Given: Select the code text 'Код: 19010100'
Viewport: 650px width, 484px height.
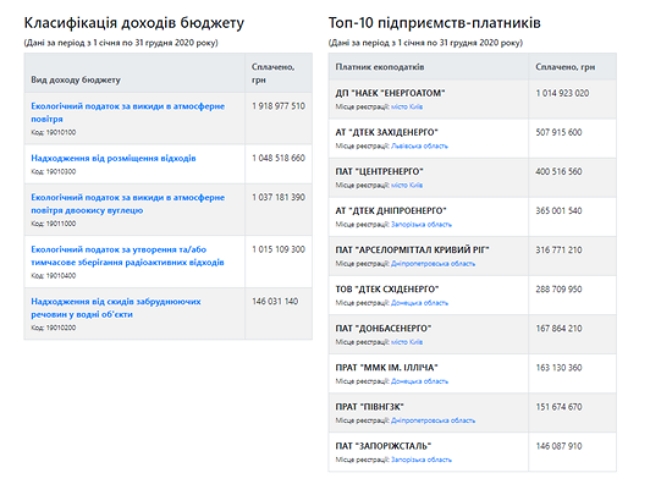Looking at the screenshot, I should [53, 133].
